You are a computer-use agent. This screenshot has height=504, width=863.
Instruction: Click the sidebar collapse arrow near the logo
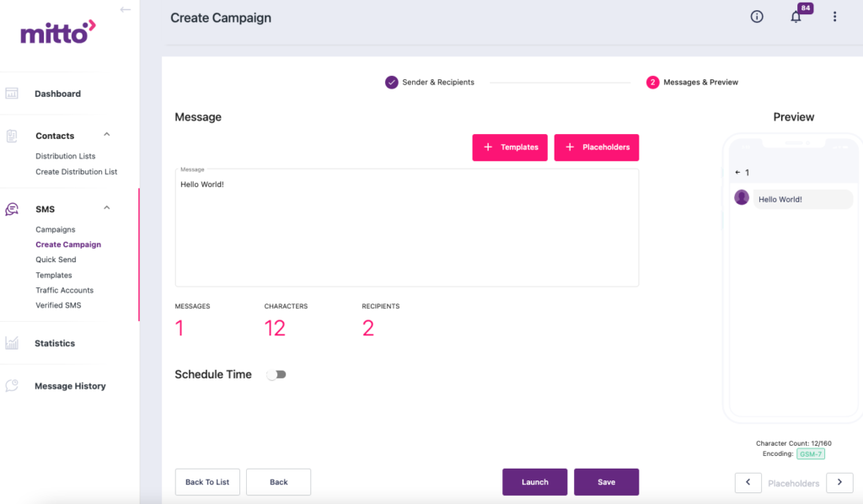coord(126,8)
